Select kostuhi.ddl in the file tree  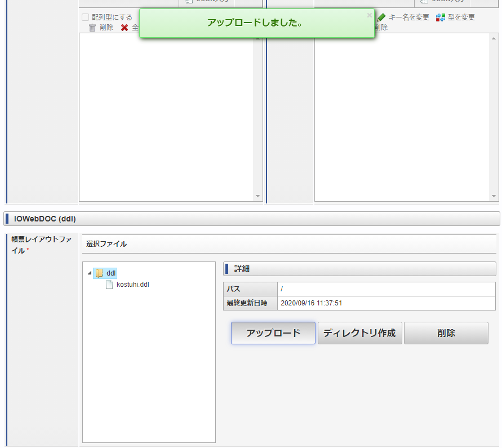coord(132,285)
